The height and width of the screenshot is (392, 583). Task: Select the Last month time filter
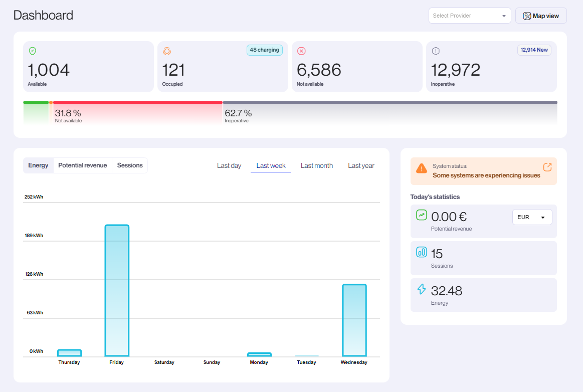pos(316,165)
